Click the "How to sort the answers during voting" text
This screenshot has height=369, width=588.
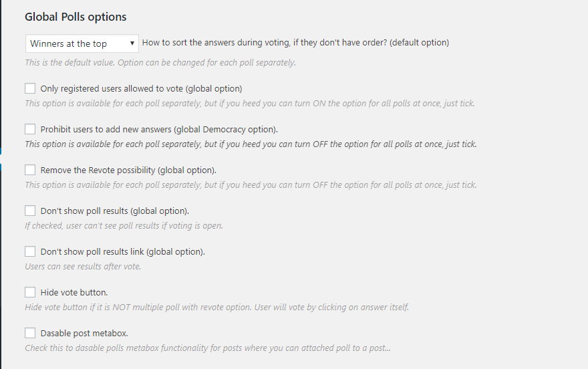[x=295, y=43]
